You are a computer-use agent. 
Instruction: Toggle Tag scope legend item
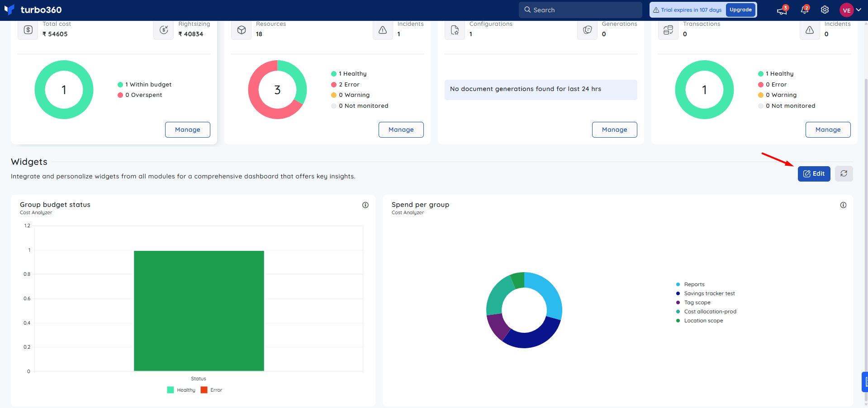[x=693, y=302]
